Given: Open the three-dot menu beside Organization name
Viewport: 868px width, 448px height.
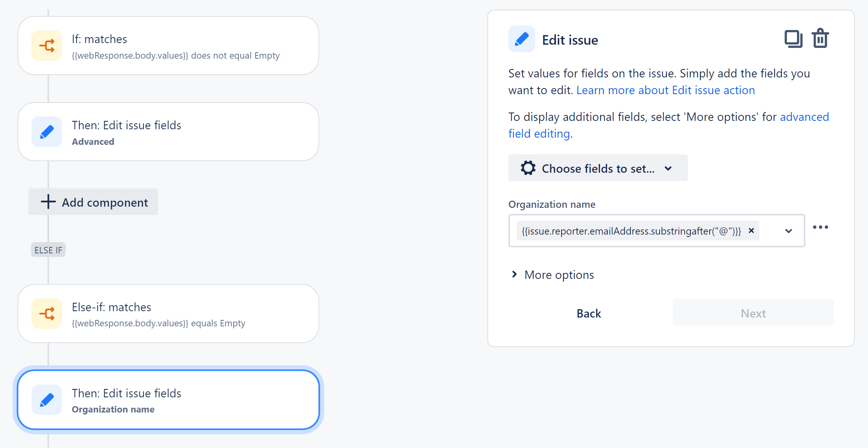Looking at the screenshot, I should point(821,227).
